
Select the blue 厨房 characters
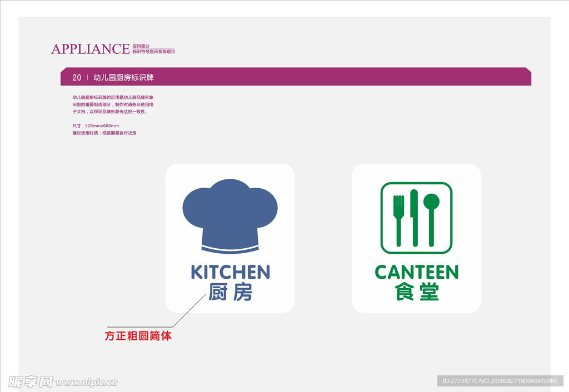click(x=231, y=292)
